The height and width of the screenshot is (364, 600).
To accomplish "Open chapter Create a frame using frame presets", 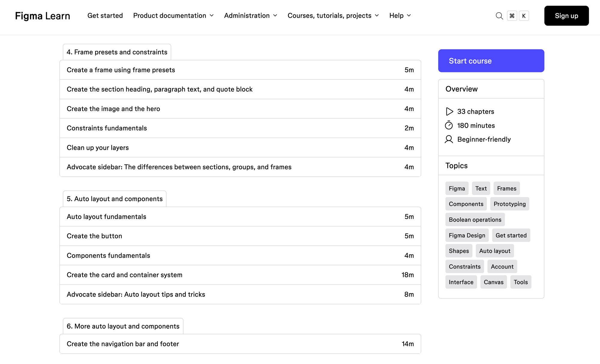I will click(x=240, y=70).
